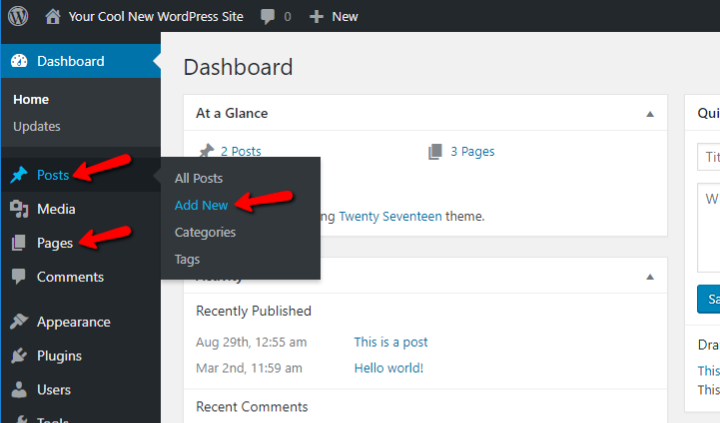Click the Posts pushpin icon in sidebar
This screenshot has width=720, height=423.
coord(19,175)
